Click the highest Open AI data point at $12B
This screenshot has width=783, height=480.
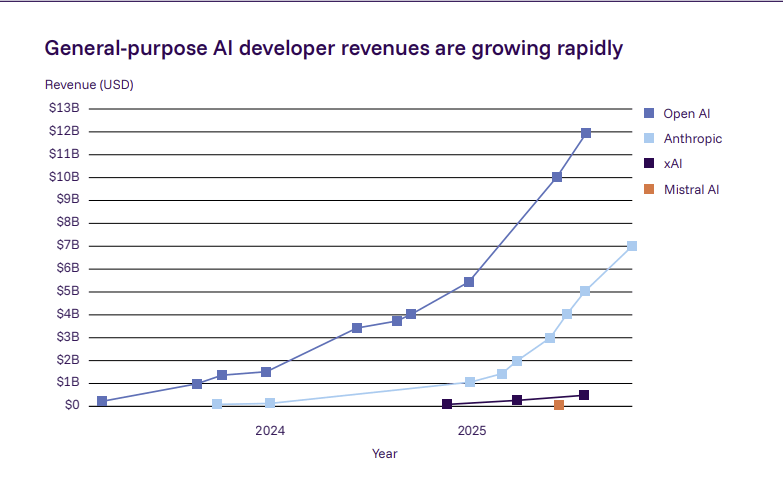tap(586, 133)
